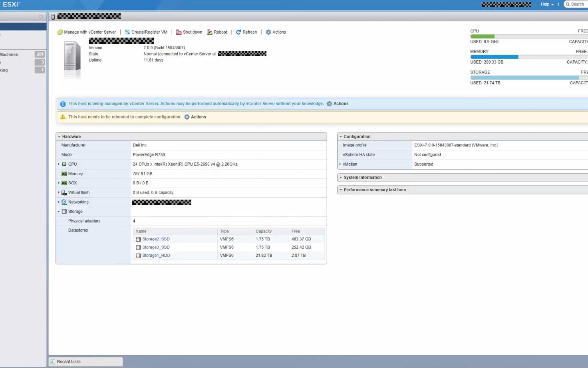This screenshot has width=588, height=368.
Task: Click the Storage usage bar
Action: point(529,78)
